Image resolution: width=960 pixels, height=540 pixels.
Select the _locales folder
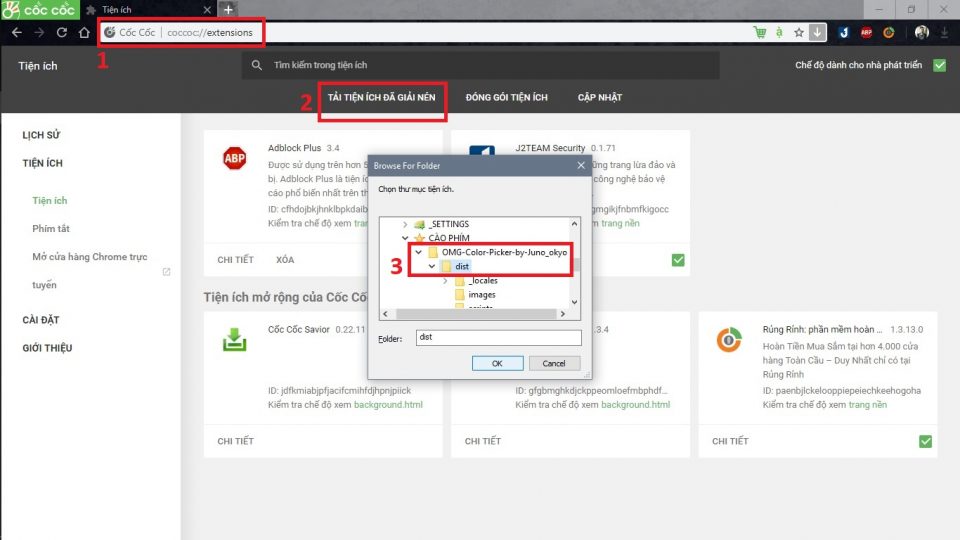coord(483,280)
